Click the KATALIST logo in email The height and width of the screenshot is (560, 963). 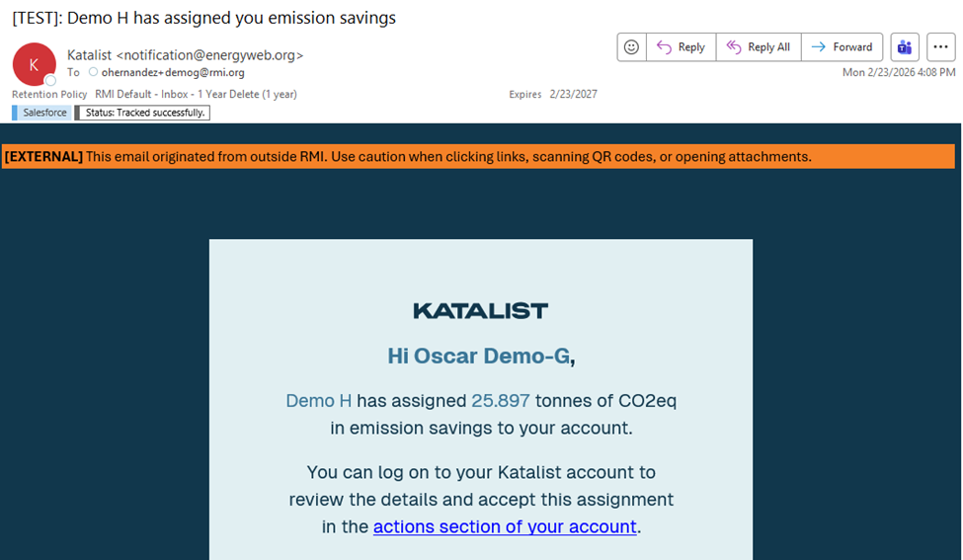coord(480,311)
